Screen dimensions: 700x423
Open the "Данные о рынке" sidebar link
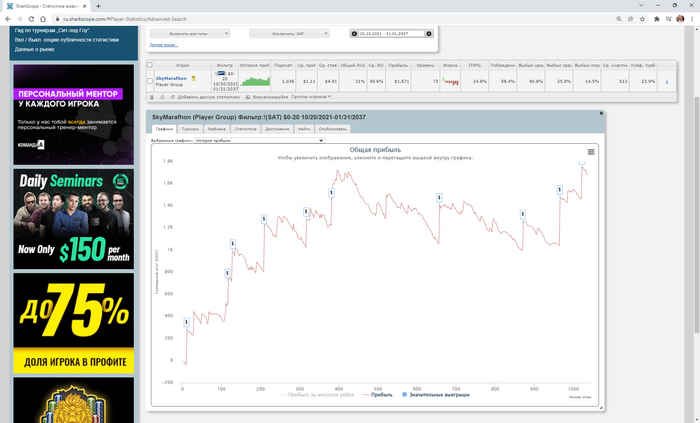[x=34, y=50]
